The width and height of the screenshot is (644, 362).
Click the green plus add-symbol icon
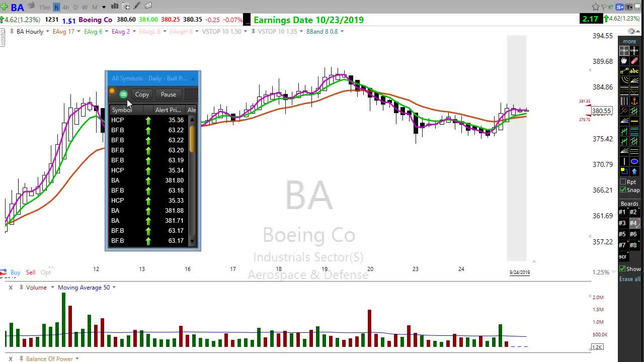(x=4, y=7)
